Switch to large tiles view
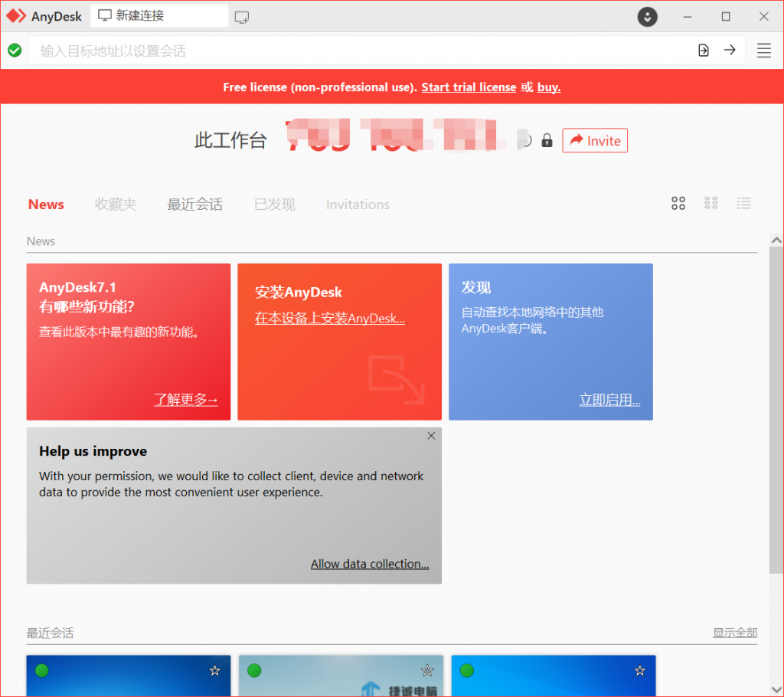The image size is (784, 697). point(678,203)
